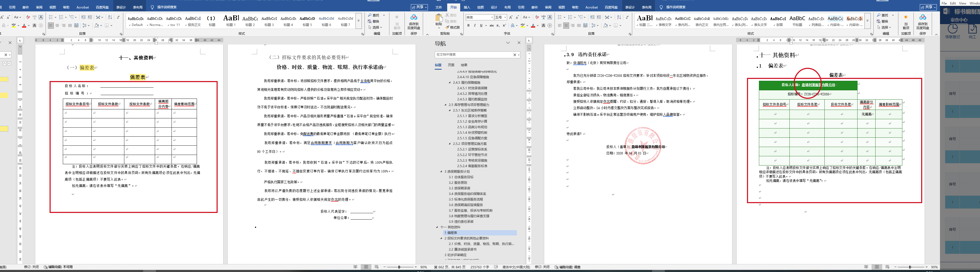The height and width of the screenshot is (272, 980).
Task: Open paragraph dialog launcher in right Word window
Action: 630,34
